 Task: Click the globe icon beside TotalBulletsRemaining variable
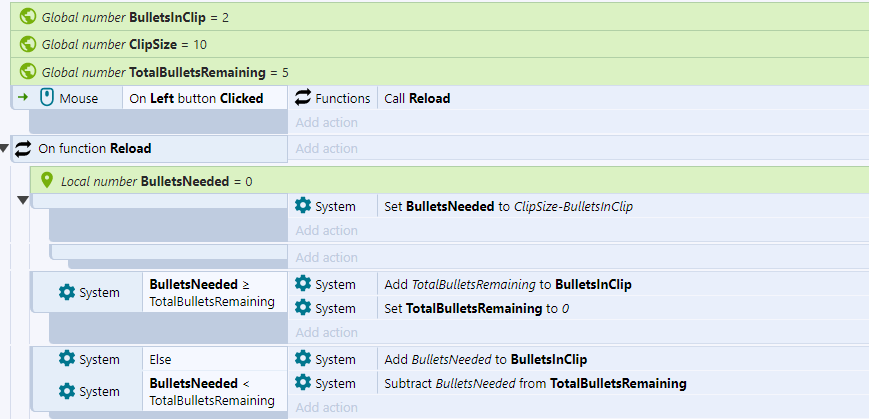27,71
